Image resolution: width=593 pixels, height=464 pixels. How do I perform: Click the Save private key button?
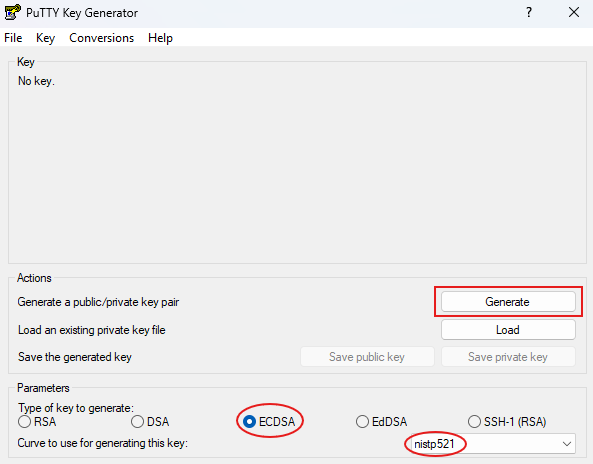pos(508,357)
